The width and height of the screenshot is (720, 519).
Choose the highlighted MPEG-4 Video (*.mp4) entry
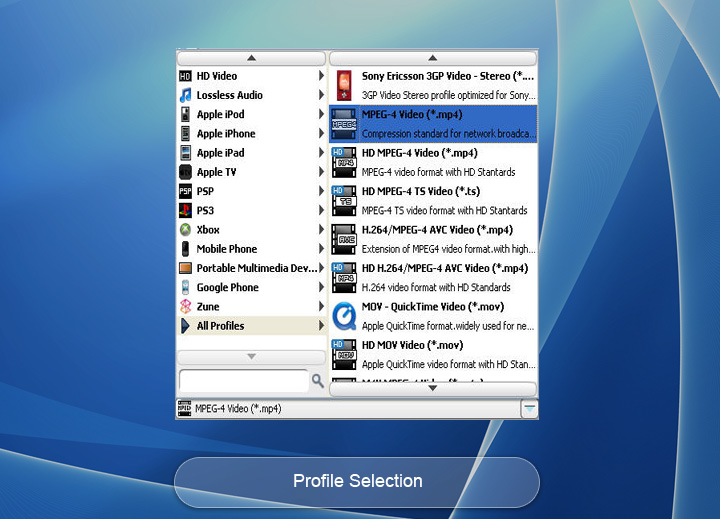tap(433, 124)
